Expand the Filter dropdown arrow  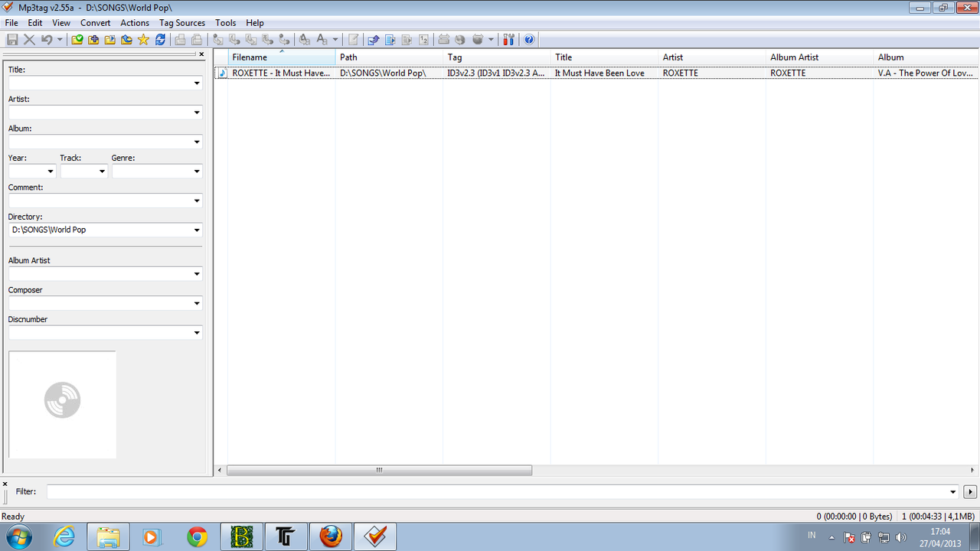(953, 492)
